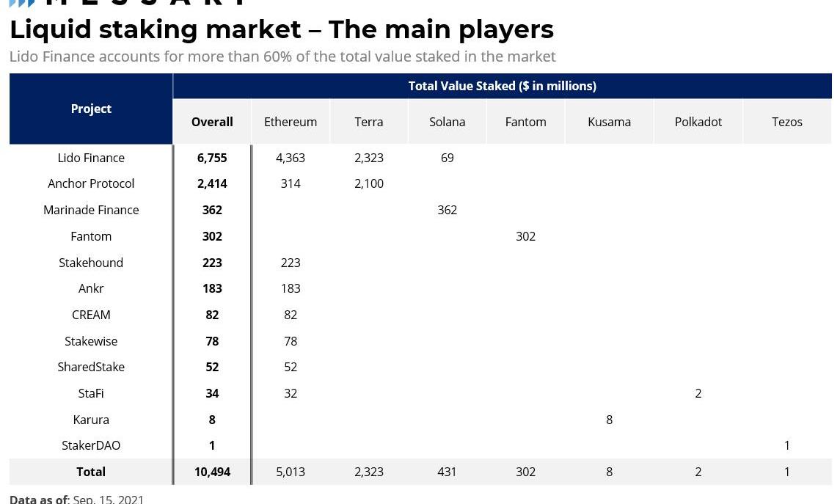Click the Solana column header

[x=447, y=122]
